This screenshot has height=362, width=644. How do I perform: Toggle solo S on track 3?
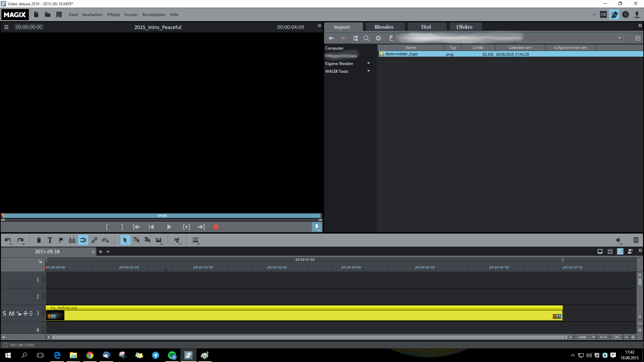4,313
